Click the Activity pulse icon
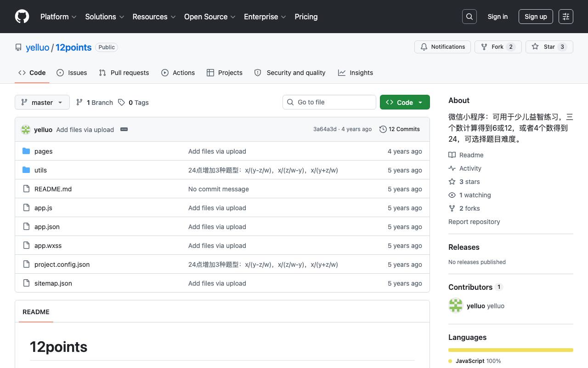Image resolution: width=588 pixels, height=368 pixels. [x=452, y=168]
